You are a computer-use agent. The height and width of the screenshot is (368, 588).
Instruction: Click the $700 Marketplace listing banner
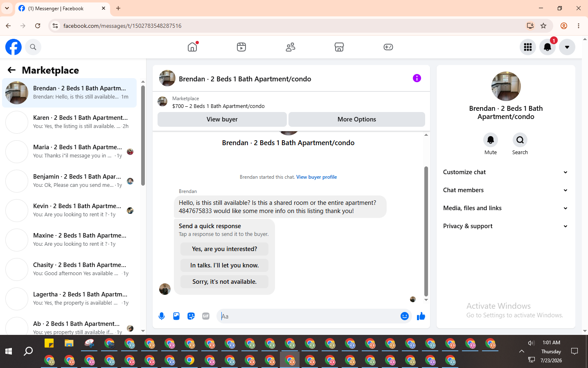pos(291,102)
